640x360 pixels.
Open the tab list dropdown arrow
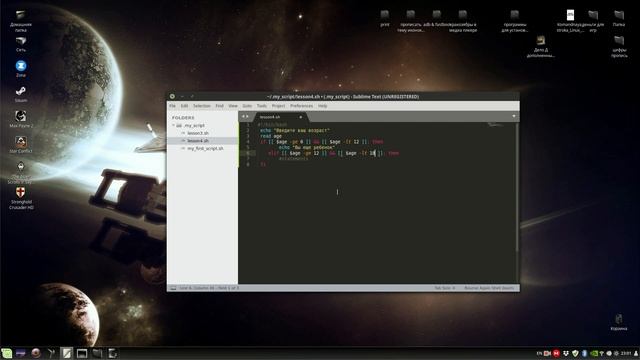(x=514, y=116)
